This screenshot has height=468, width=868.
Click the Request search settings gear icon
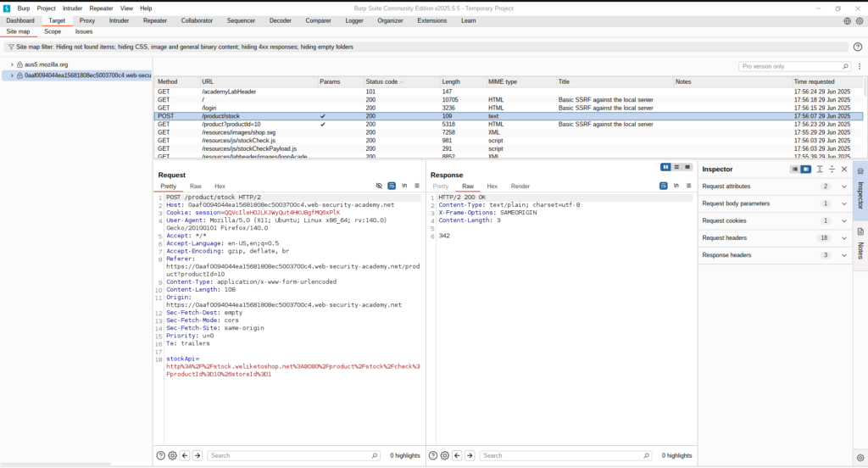(x=172, y=455)
